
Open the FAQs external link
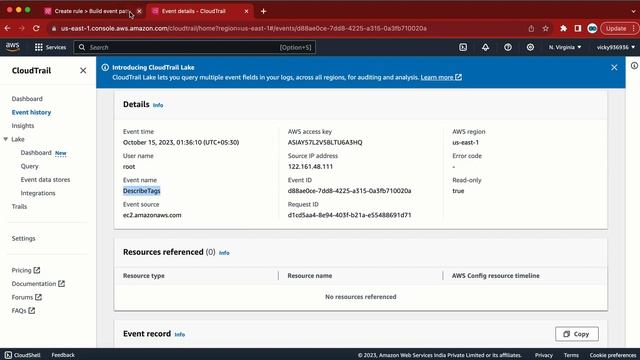click(23, 311)
